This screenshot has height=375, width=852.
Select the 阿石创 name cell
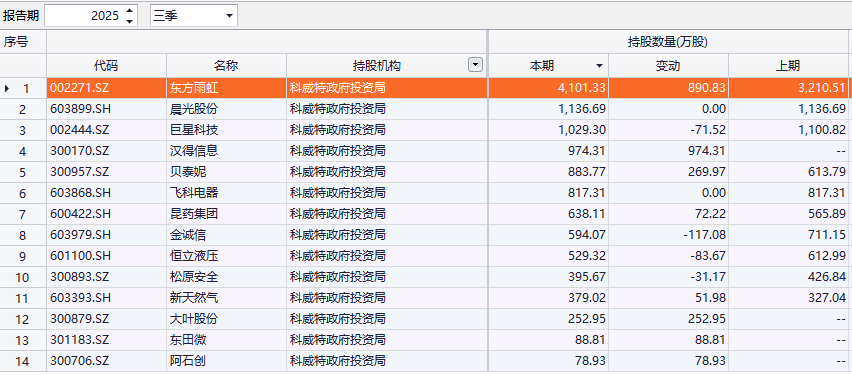coord(226,361)
